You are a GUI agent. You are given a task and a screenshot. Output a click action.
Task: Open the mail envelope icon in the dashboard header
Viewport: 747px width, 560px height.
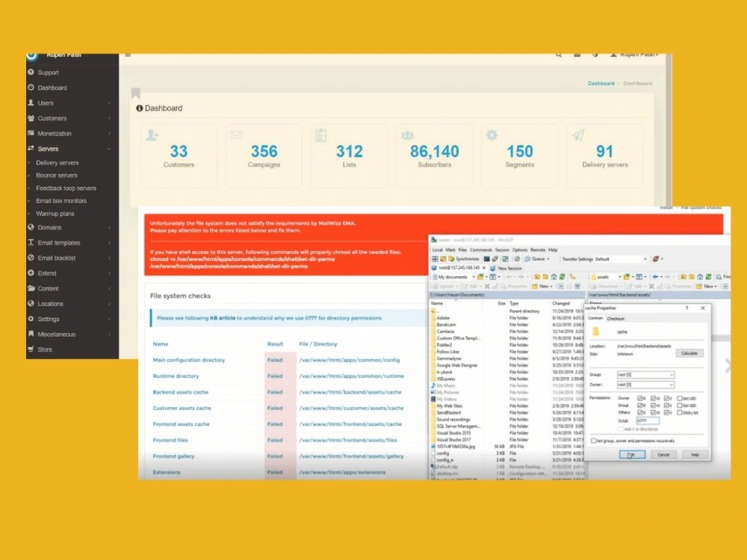[577, 55]
